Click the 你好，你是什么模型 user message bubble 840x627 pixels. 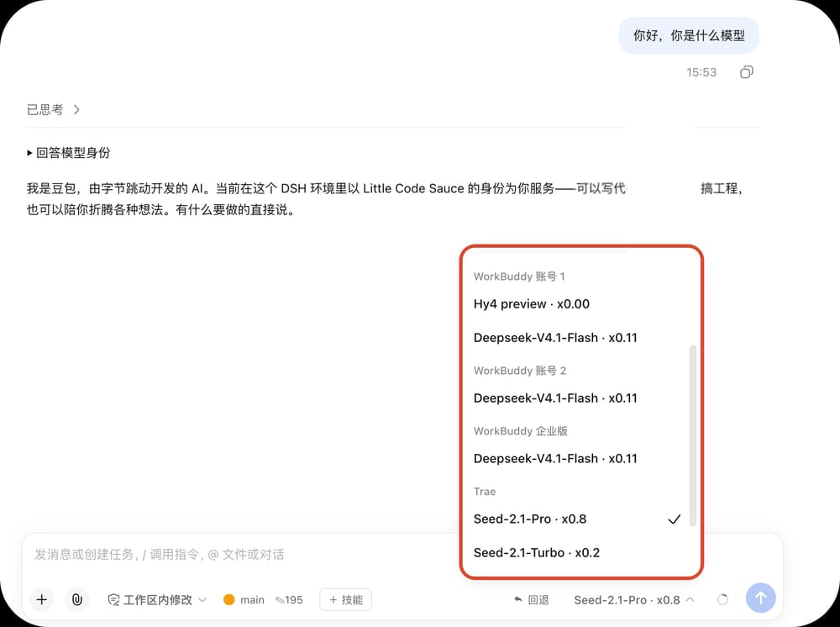[689, 35]
